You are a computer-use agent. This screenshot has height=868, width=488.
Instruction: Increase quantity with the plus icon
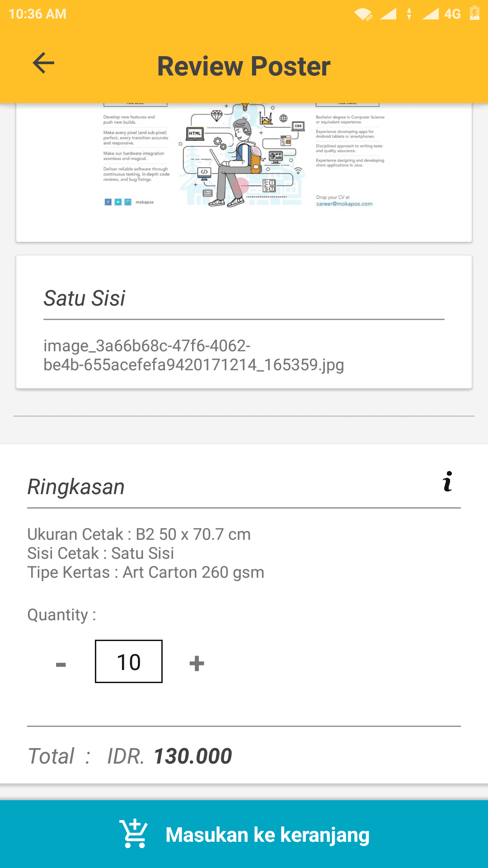tap(197, 664)
